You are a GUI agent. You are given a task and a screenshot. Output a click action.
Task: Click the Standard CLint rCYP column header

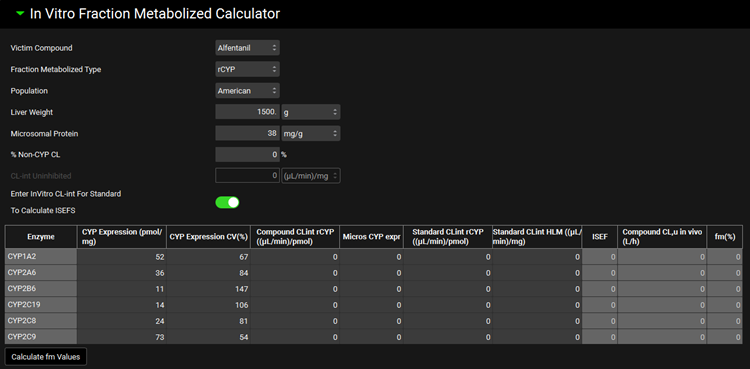[448, 236]
